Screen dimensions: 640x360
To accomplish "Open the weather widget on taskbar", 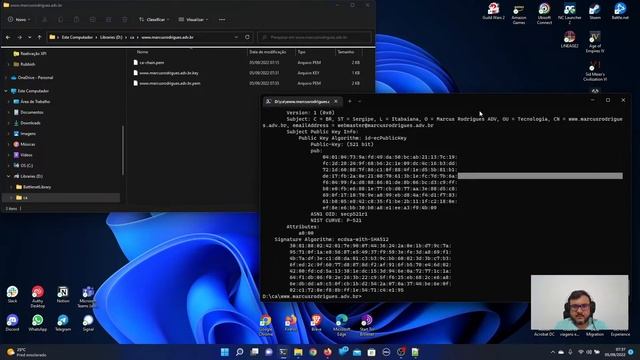I will pyautogui.click(x=27, y=352).
